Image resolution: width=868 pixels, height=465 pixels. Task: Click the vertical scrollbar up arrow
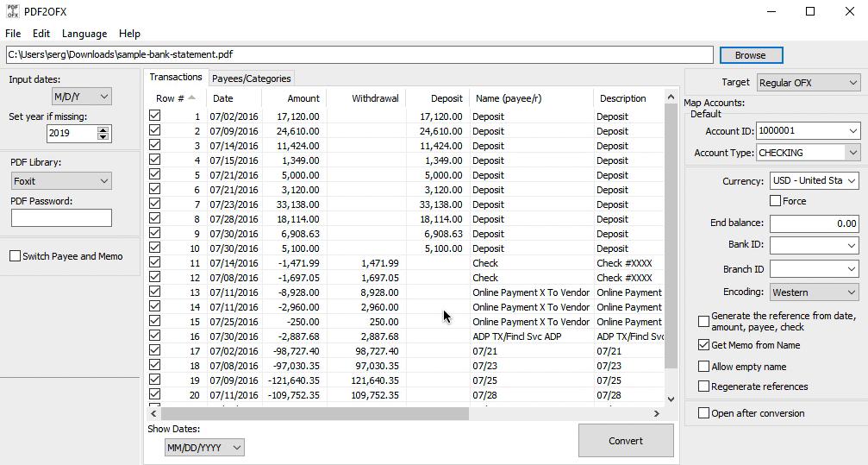(x=671, y=97)
